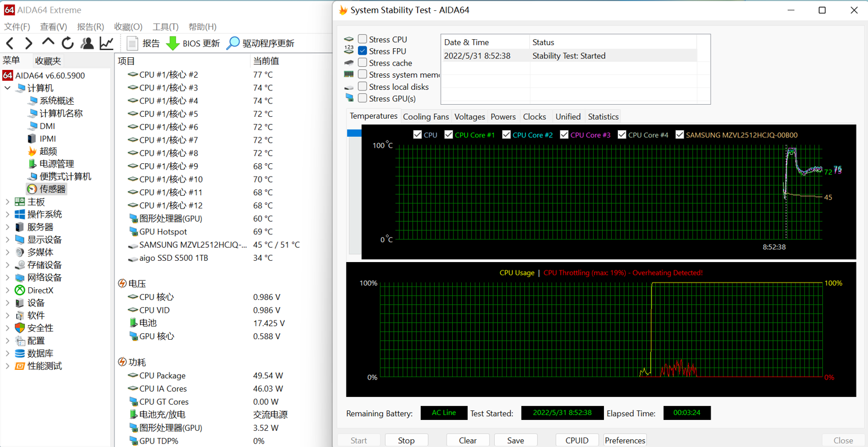Click the Clear button
Viewport: 868px width, 447px height.
[468, 440]
